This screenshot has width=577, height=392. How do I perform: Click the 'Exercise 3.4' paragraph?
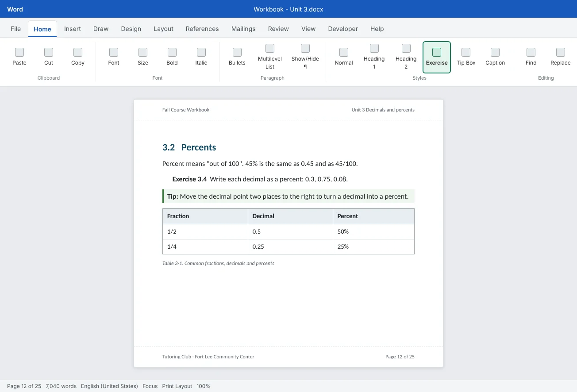pos(260,179)
